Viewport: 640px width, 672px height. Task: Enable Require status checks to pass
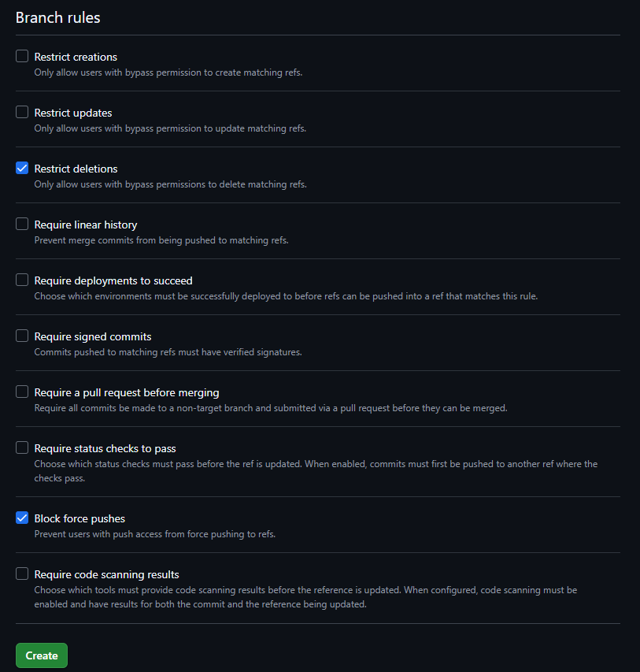click(22, 448)
